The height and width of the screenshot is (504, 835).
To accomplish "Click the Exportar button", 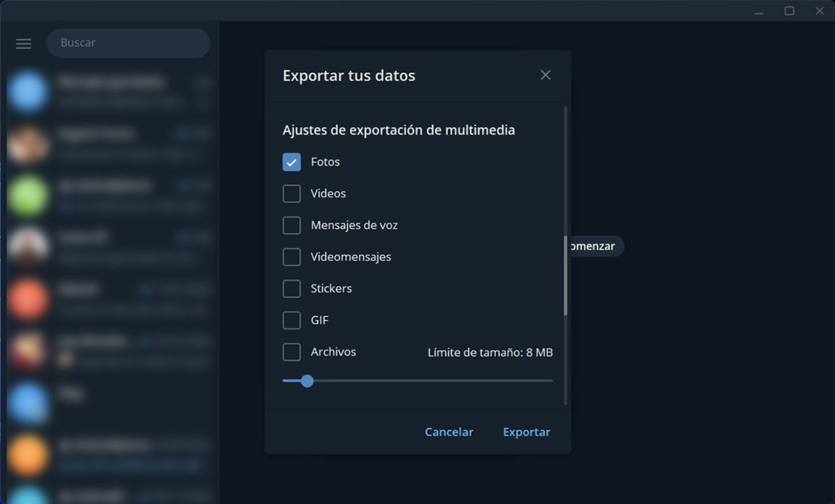I will tap(527, 432).
